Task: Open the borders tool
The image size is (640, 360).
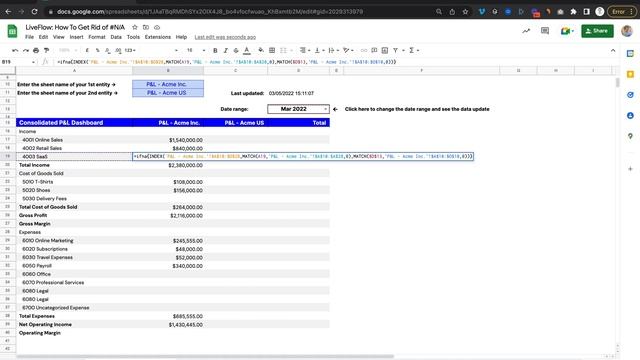Action: click(x=272, y=50)
